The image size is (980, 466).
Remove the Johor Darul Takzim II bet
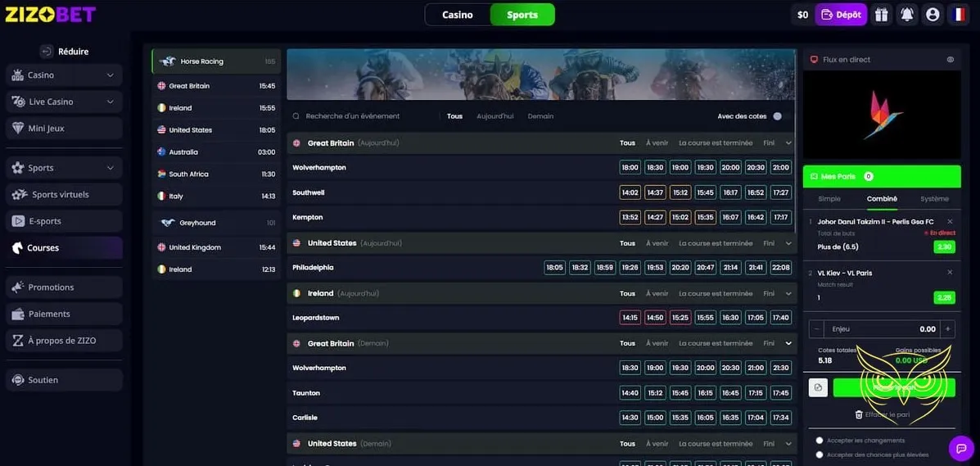[x=950, y=221]
